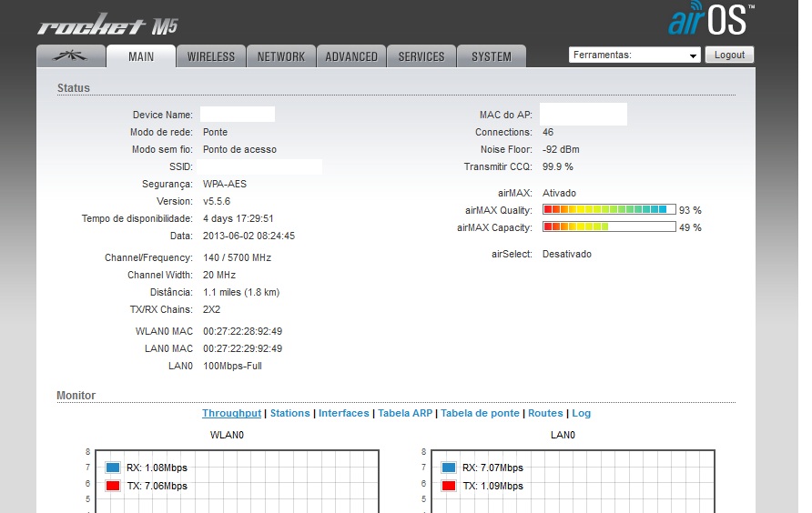
Task: Open the Ubiquiti logo tab
Action: pos(71,55)
